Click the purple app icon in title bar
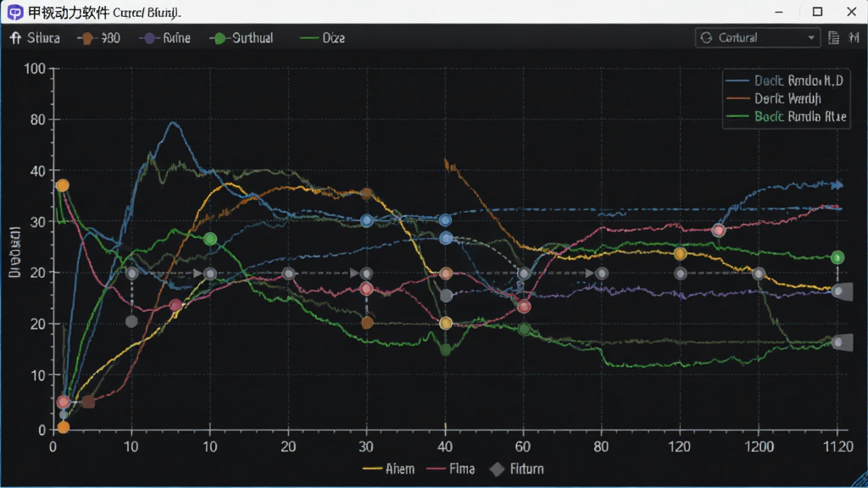 pyautogui.click(x=15, y=12)
